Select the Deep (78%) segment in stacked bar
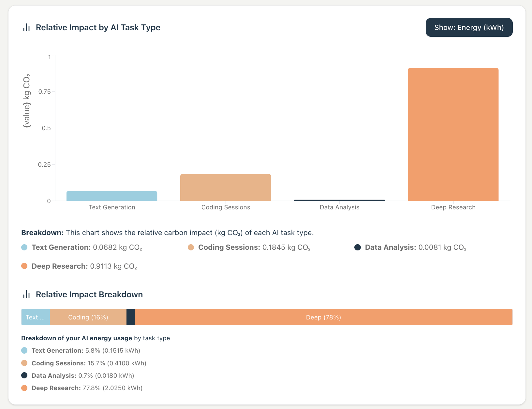Screen dimensions: 532x409 [x=323, y=317]
